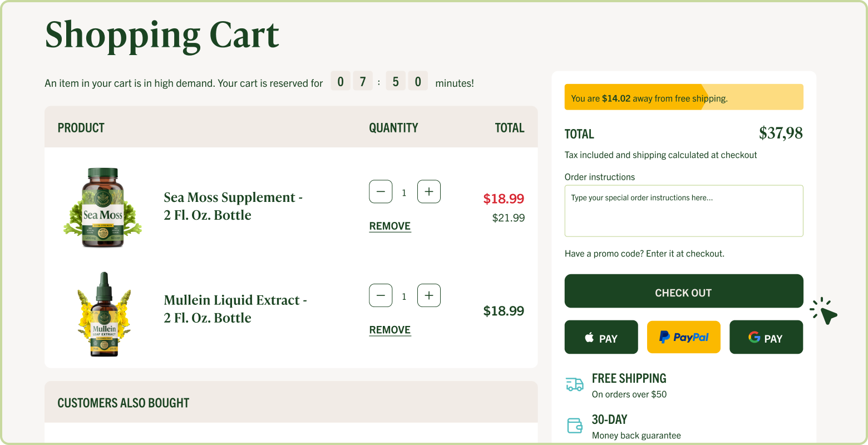The height and width of the screenshot is (445, 868).
Task: Decrease Mullein Liquid Extract quantity with minus
Action: [x=381, y=296]
